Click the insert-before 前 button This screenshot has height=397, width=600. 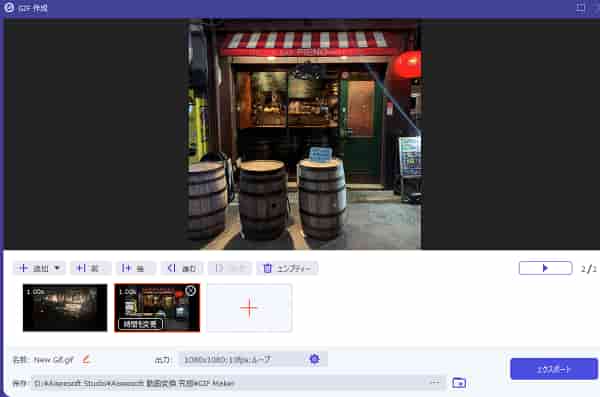pyautogui.click(x=91, y=268)
